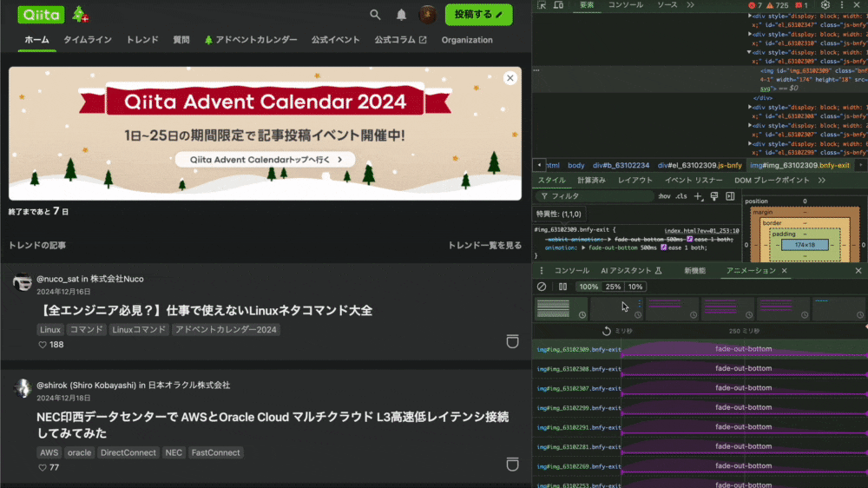Set animation speed to 25%
Screen dimensions: 868x488
613,287
